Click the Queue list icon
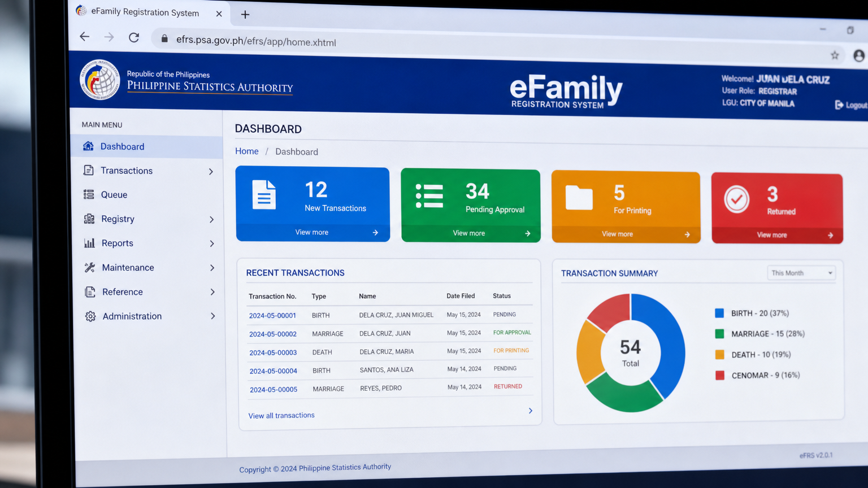The width and height of the screenshot is (868, 488). pyautogui.click(x=89, y=194)
